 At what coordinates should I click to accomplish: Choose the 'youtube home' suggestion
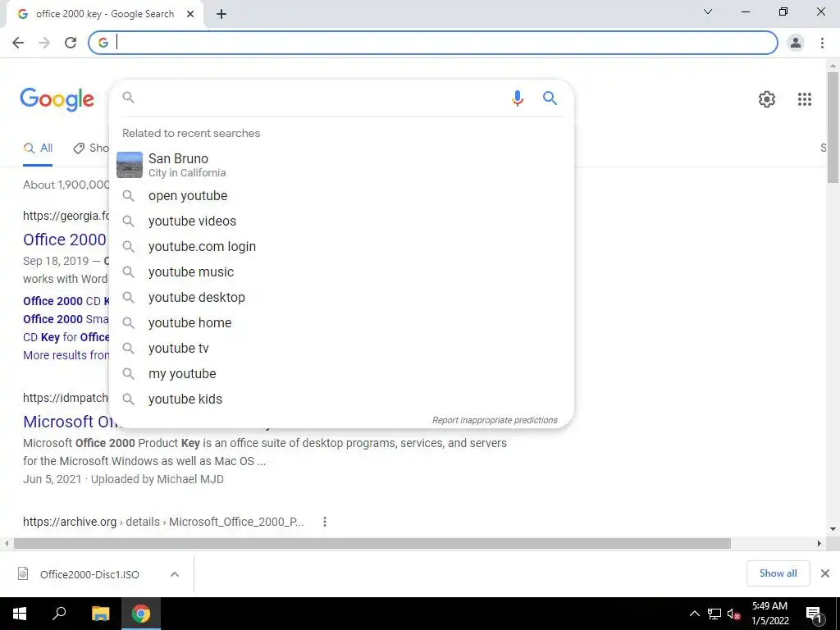point(341,323)
